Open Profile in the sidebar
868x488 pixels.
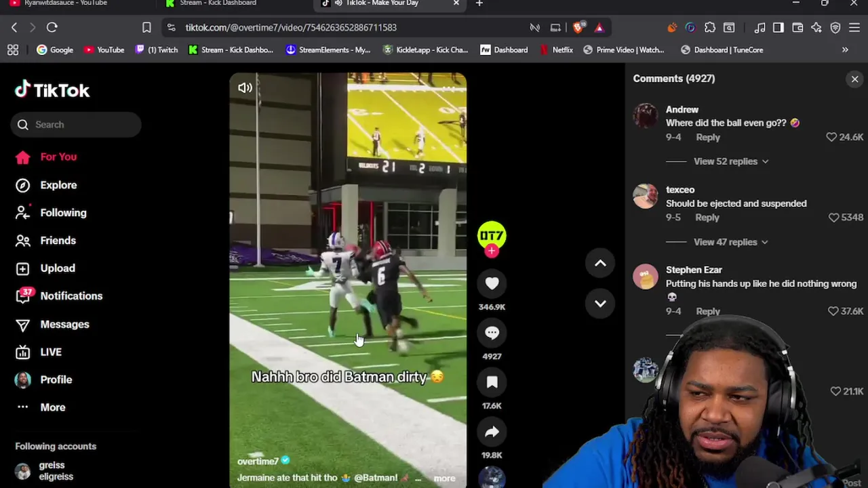click(43, 380)
